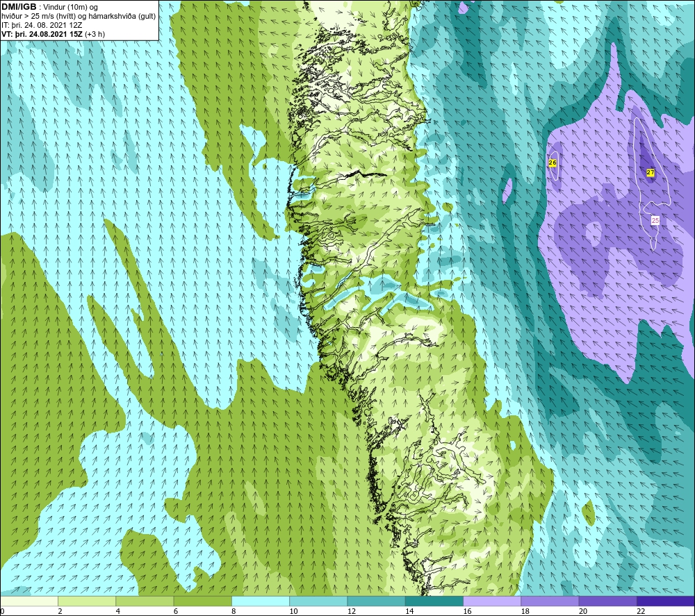Click the 10-12 m/s teal legend swatch
The height and width of the screenshot is (616, 695).
(x=318, y=601)
